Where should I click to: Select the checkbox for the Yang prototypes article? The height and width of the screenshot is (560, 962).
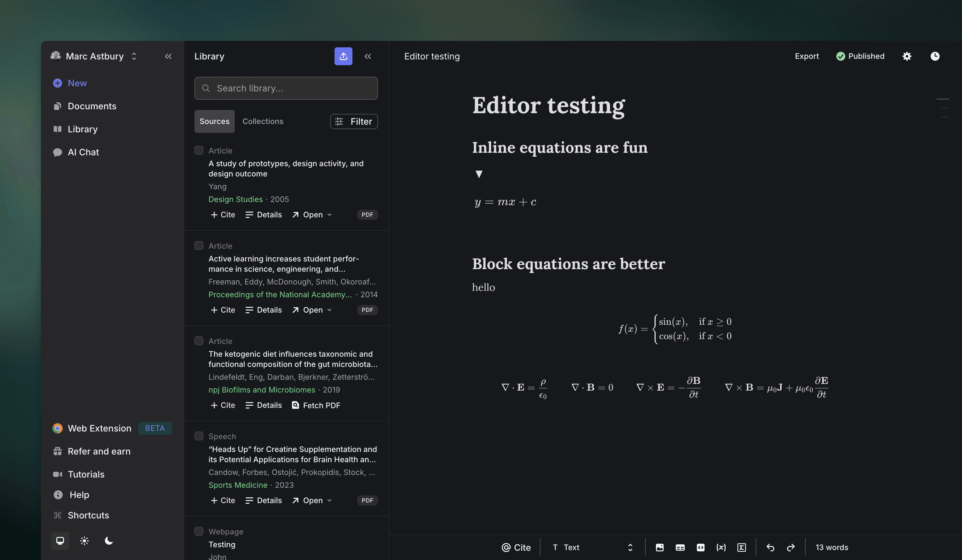point(199,150)
